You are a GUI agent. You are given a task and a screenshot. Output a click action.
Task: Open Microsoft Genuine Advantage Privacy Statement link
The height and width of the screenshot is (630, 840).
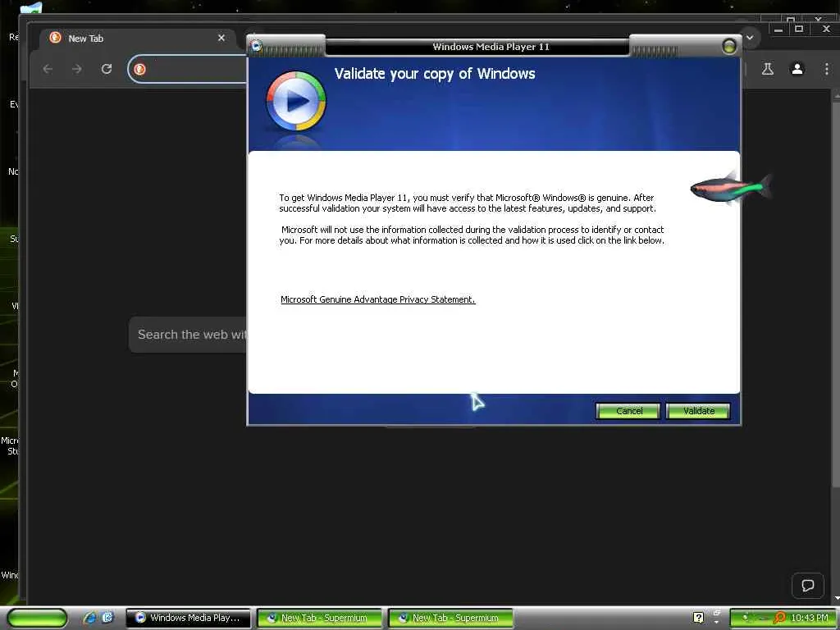click(x=377, y=299)
